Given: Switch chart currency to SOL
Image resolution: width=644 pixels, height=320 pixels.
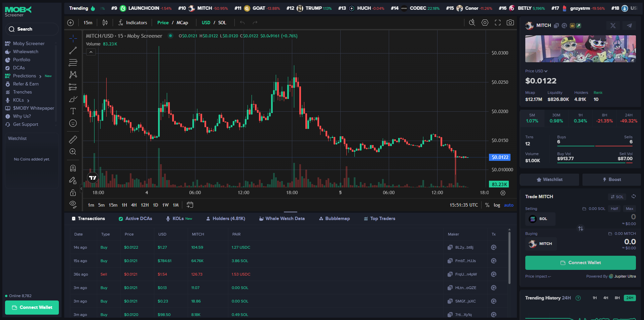Looking at the screenshot, I should pos(222,23).
